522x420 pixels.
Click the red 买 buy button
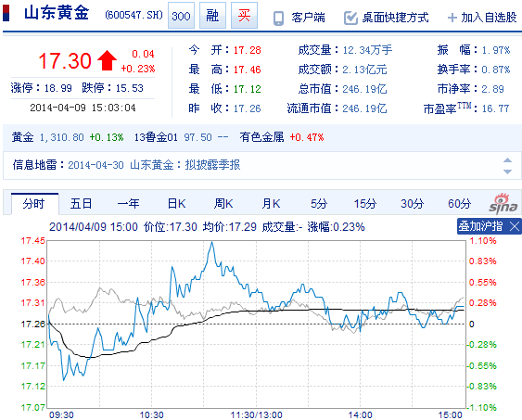244,16
